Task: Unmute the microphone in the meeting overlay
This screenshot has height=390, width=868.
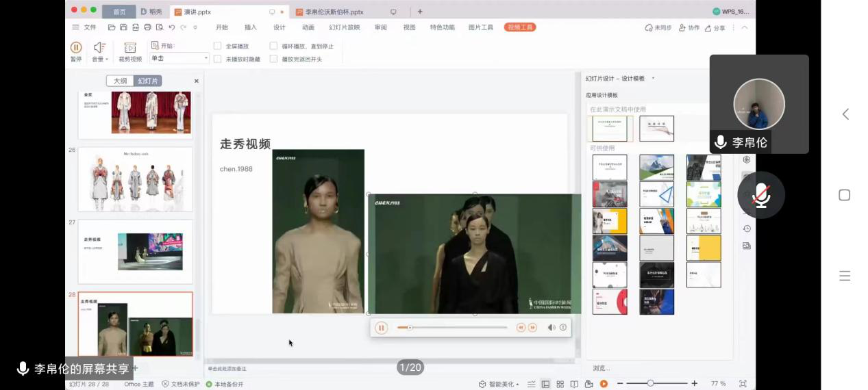Action: coord(760,196)
